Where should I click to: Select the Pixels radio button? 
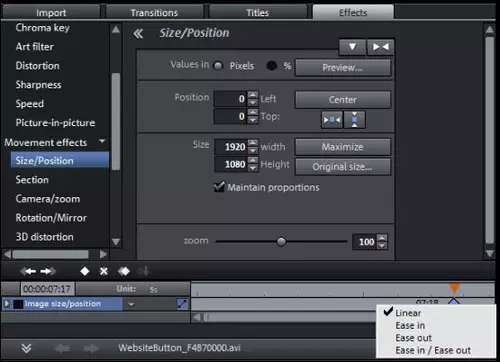coord(218,66)
